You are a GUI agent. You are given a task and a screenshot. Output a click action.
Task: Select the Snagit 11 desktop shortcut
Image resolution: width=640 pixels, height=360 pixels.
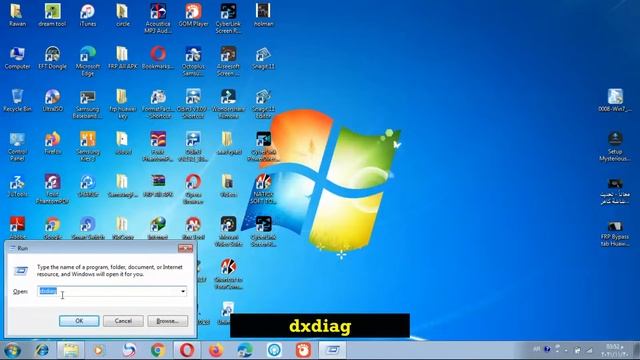click(263, 58)
